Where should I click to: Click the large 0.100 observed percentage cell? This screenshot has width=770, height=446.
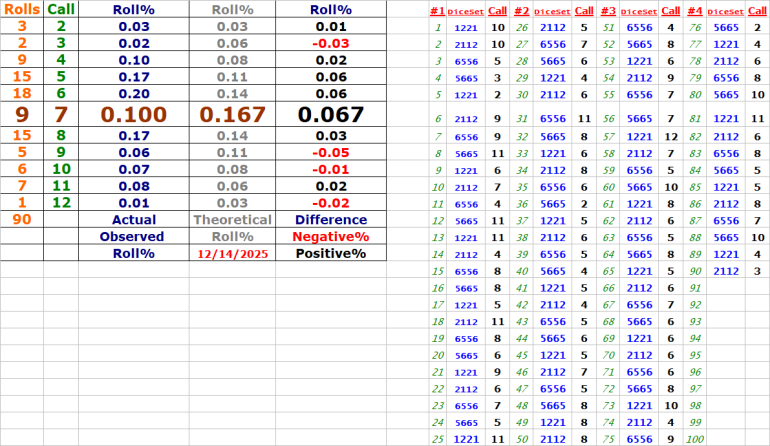coord(133,114)
